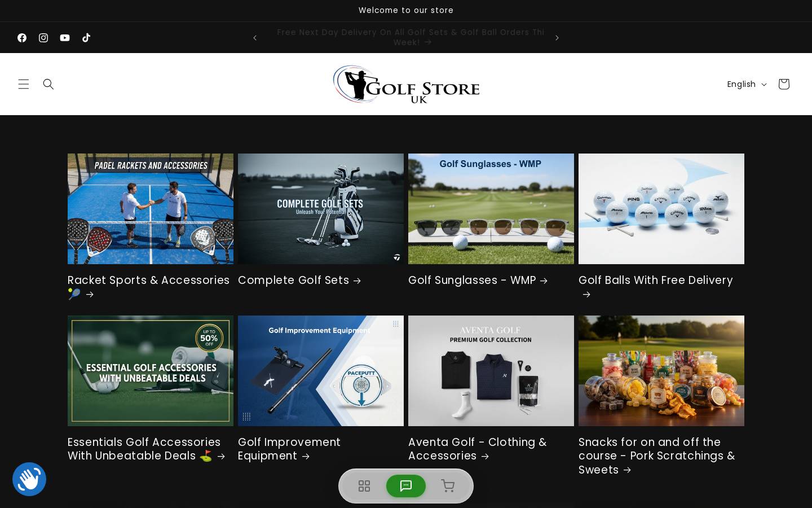Image resolution: width=812 pixels, height=508 pixels.
Task: Open the cart icon in floating bar
Action: (x=448, y=486)
